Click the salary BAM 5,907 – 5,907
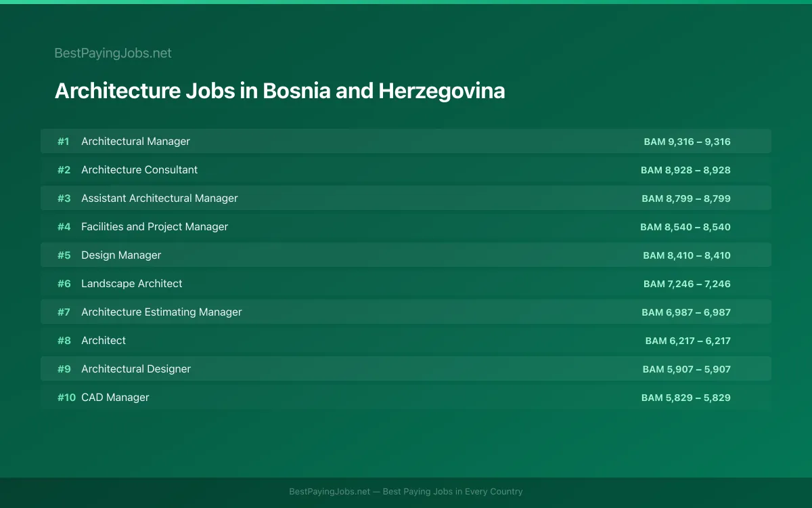The image size is (812, 508). [687, 369]
